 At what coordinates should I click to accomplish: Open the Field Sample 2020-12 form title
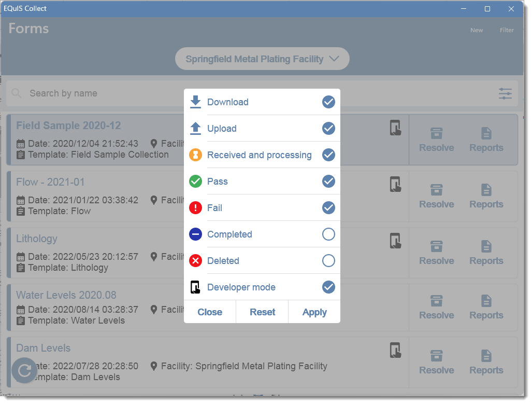[68, 126]
